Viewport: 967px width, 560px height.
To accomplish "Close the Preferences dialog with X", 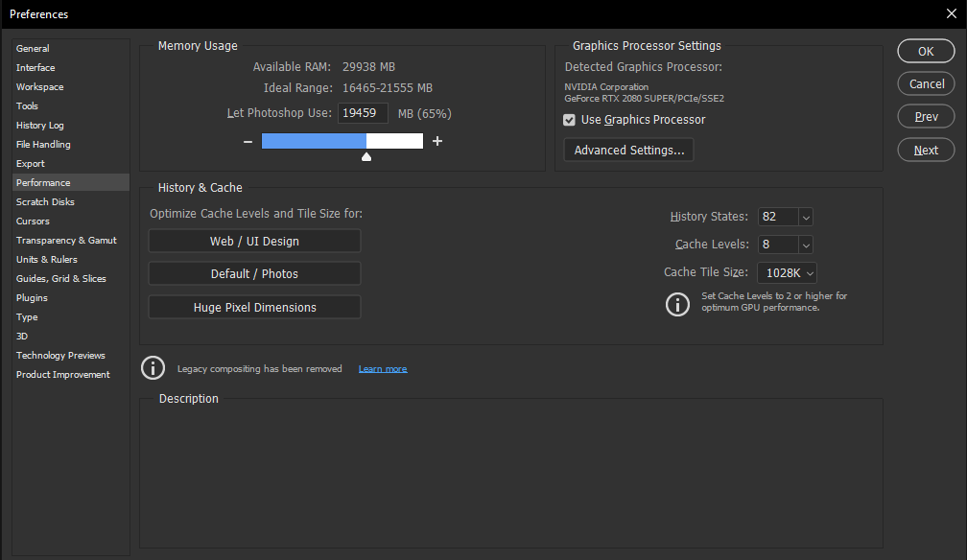I will pyautogui.click(x=951, y=13).
